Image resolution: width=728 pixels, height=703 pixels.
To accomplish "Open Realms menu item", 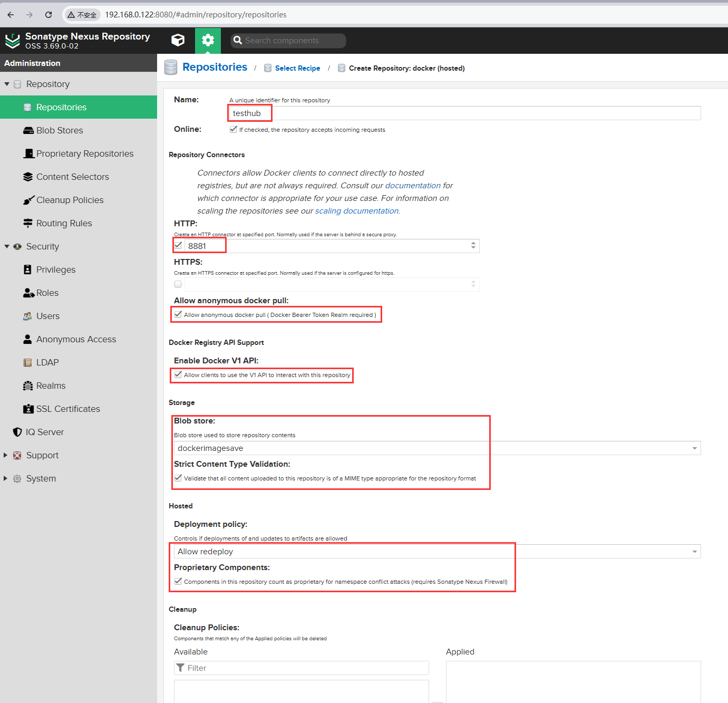I will [79, 386].
